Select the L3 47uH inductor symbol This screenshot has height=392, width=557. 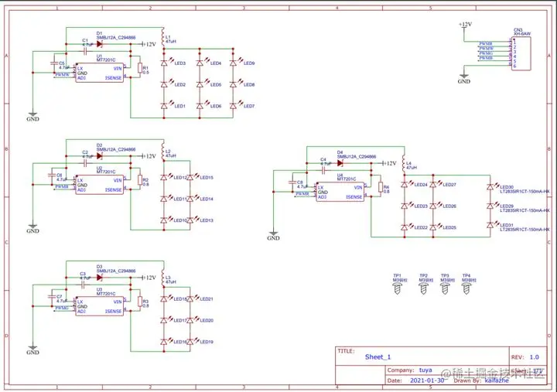tap(163, 278)
